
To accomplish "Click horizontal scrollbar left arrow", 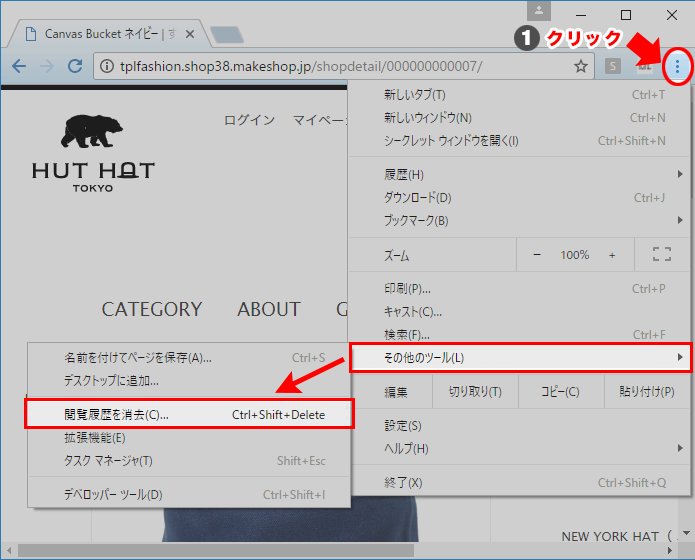I will coord(9,551).
